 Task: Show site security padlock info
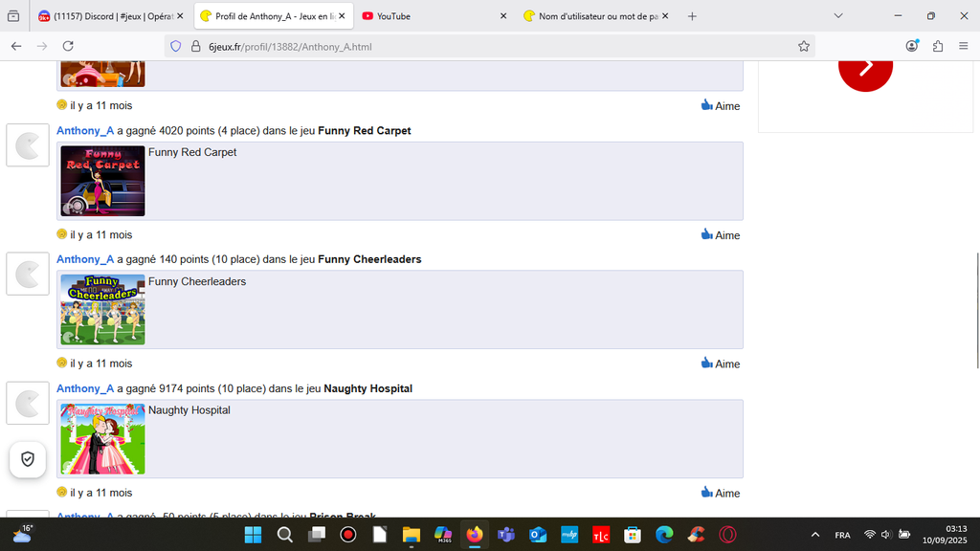point(195,46)
